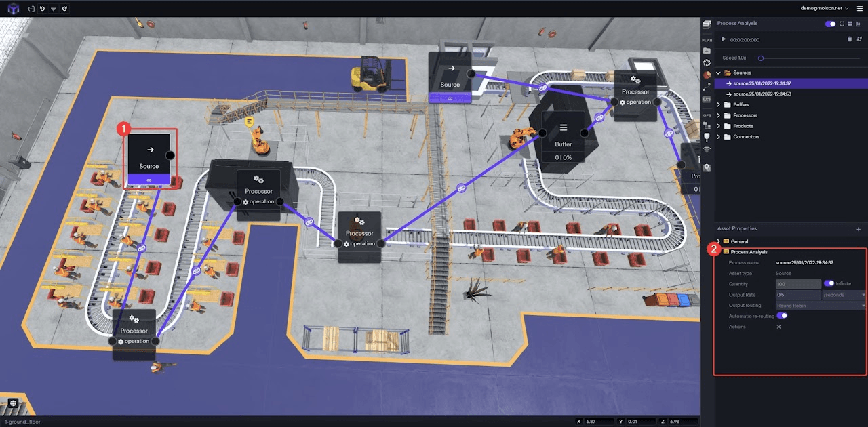The image size is (868, 427).
Task: Expand the Buffers folder in tree
Action: click(719, 104)
